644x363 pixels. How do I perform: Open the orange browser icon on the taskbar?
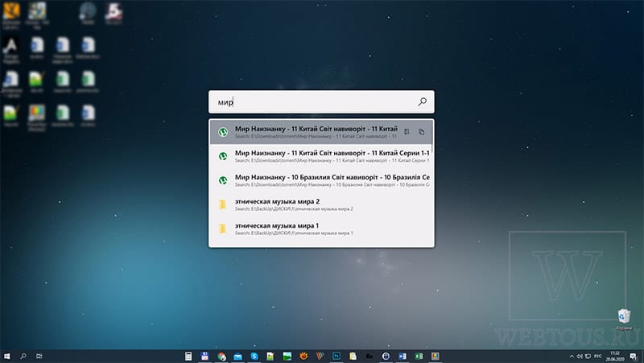(303, 356)
